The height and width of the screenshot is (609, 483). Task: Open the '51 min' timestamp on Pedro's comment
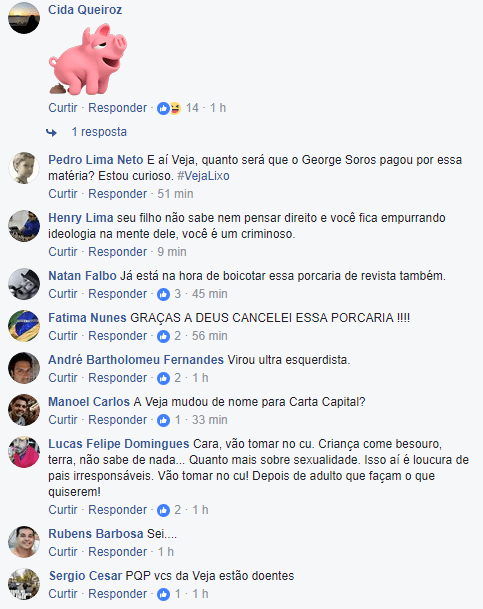pos(175,194)
